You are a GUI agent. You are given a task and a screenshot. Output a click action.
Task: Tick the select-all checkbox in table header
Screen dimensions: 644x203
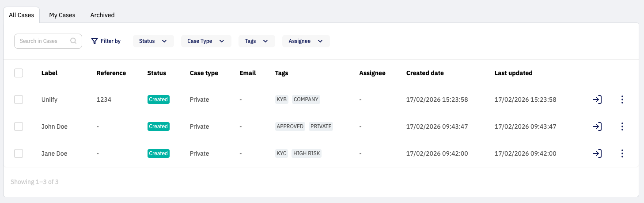pos(19,73)
